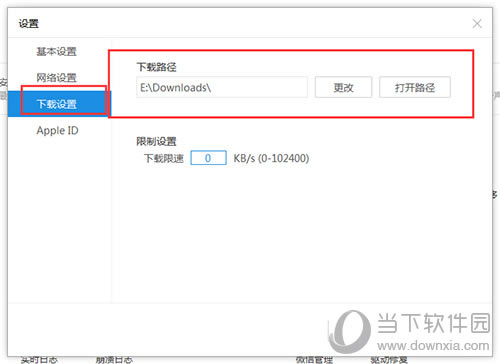Click the 设置 dialog title
The image size is (500, 364).
pyautogui.click(x=29, y=24)
